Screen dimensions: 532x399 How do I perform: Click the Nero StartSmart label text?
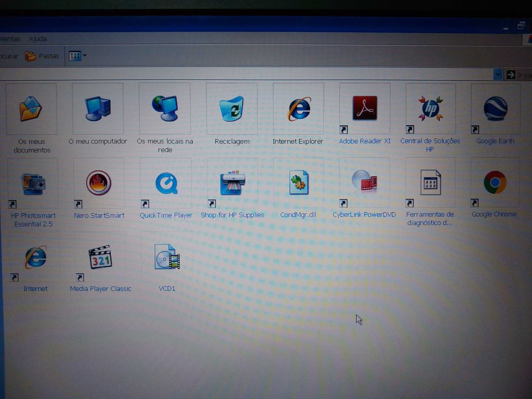[x=99, y=215]
